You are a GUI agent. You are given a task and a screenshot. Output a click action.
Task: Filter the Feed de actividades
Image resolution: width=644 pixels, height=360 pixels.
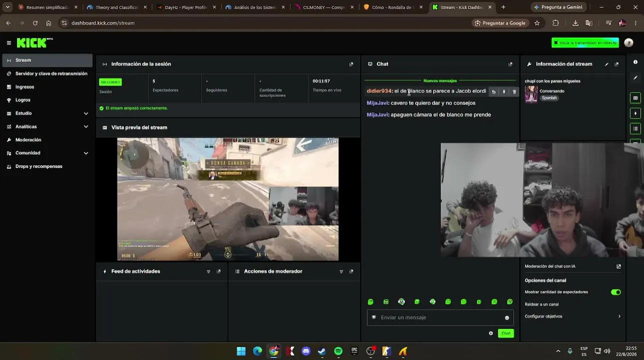[208, 271]
